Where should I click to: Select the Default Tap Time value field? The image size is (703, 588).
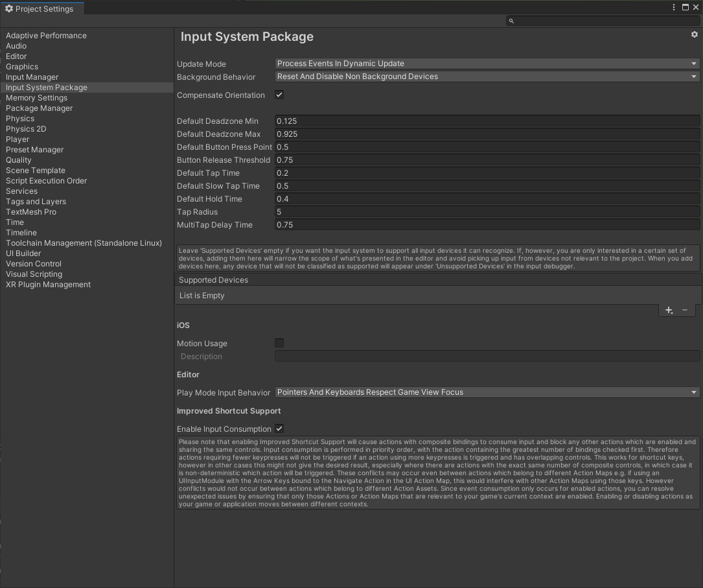coord(486,172)
